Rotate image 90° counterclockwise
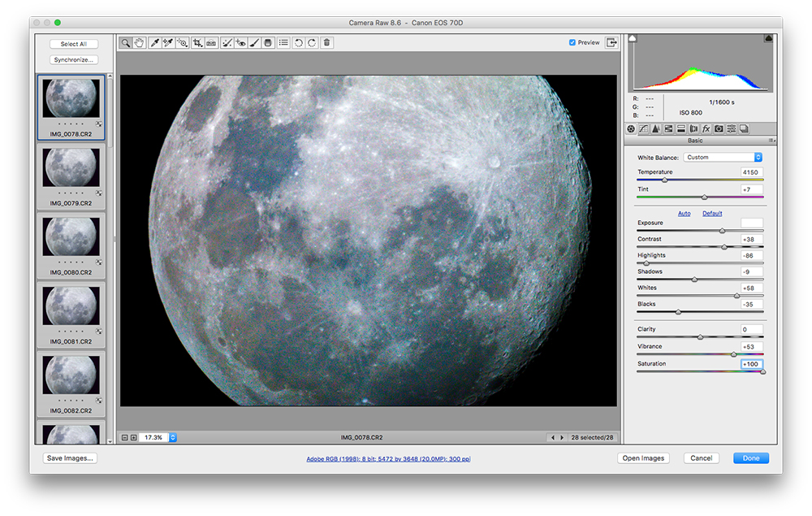This screenshot has height=516, width=812. (298, 42)
